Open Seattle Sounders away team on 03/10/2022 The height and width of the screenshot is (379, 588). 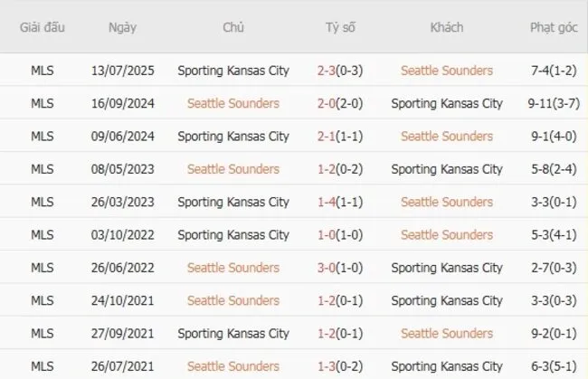click(447, 235)
